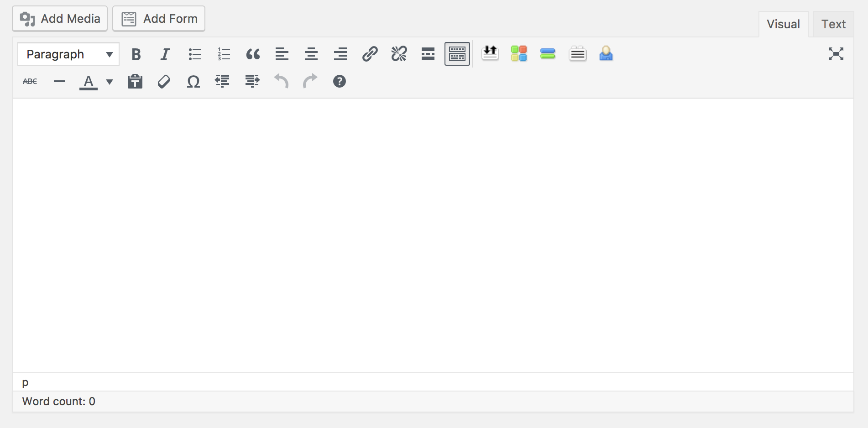Toggle italic formatting
The height and width of the screenshot is (428, 868).
165,54
